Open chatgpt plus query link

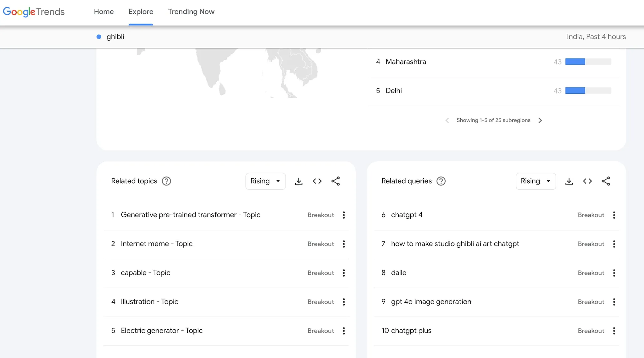tap(411, 331)
